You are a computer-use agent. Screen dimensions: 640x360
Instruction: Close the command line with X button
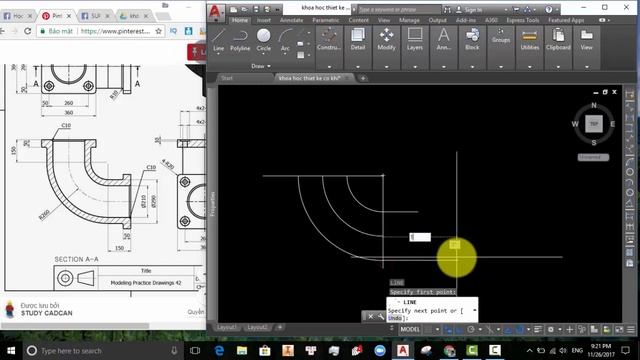click(x=371, y=316)
